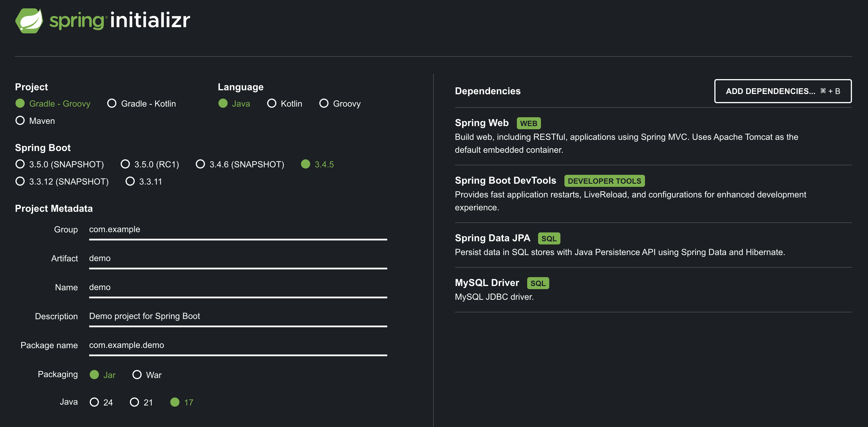Screen dimensions: 868x427
Task: Open the Add Dependencies dialog
Action: 783,91
